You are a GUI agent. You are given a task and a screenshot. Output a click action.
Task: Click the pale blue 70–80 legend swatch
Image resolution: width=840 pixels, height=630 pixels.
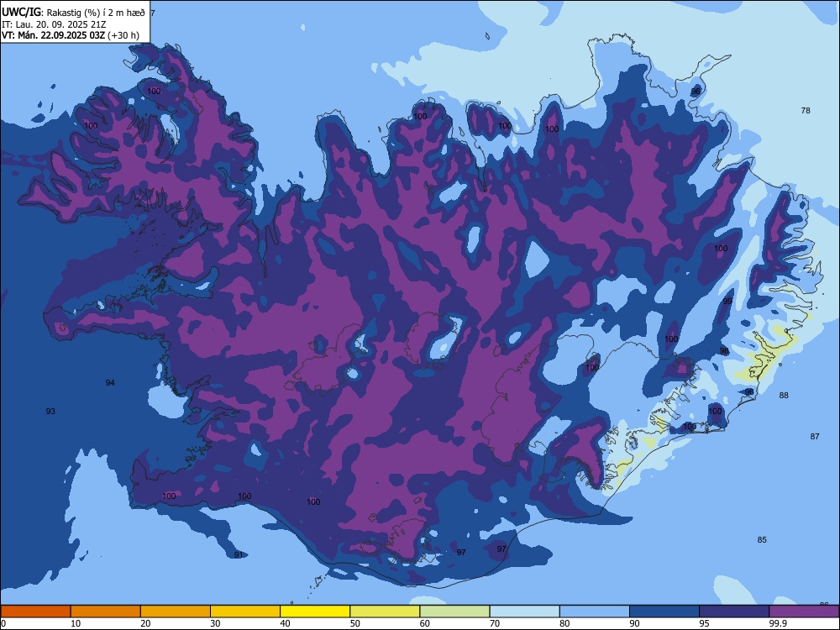524,612
